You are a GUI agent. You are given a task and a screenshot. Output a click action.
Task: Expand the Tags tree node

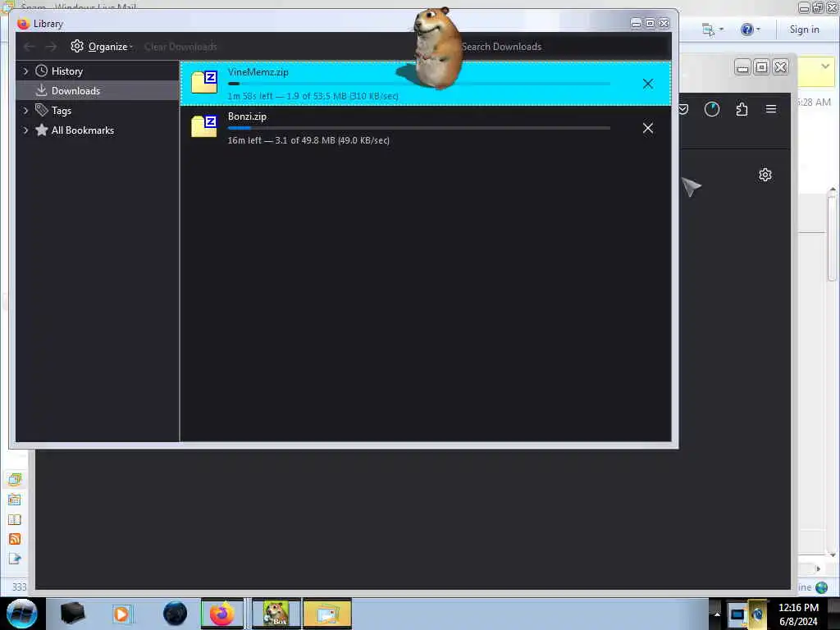pos(25,111)
